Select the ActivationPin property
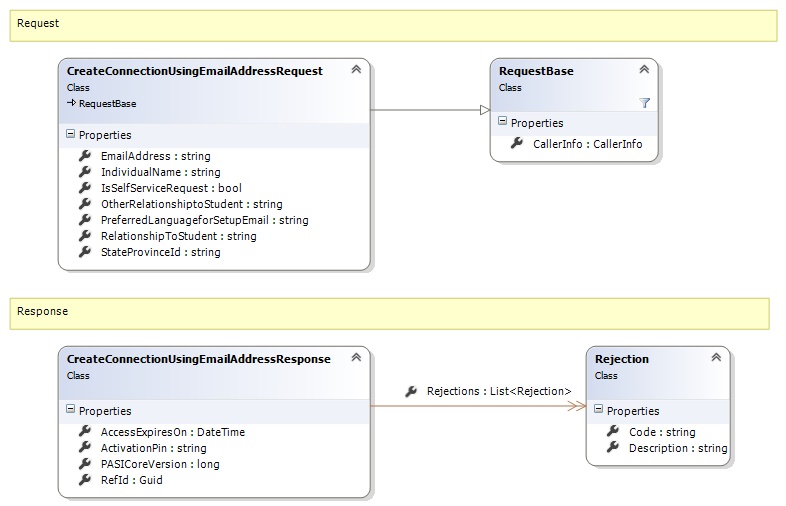Image resolution: width=786 pixels, height=506 pixels. click(153, 448)
